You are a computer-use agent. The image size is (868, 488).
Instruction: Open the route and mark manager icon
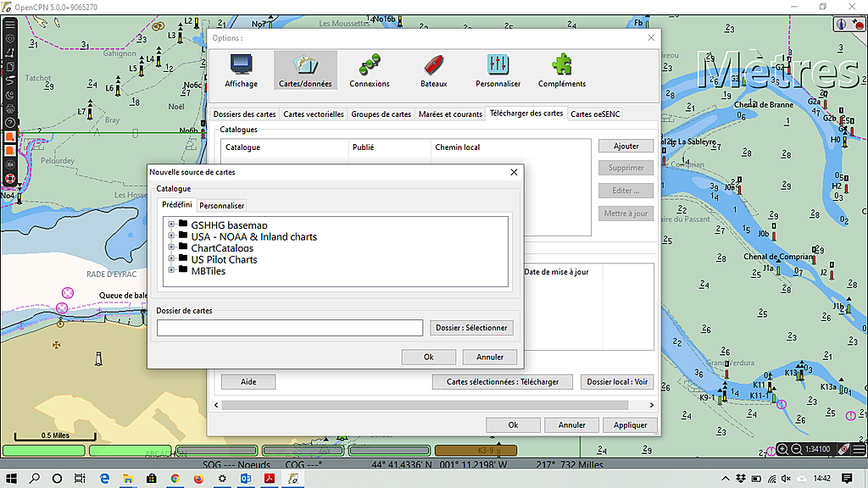(10, 67)
